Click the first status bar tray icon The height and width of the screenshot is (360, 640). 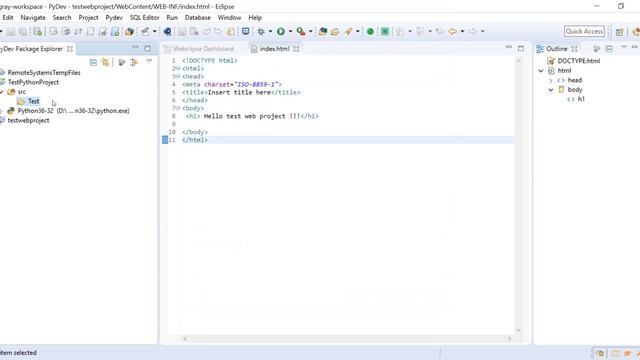(600, 353)
